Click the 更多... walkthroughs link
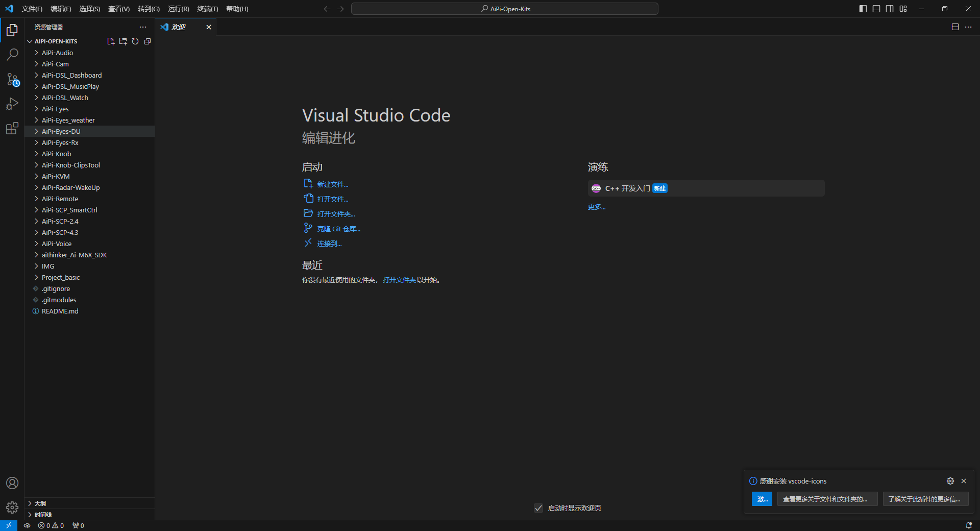 [597, 207]
